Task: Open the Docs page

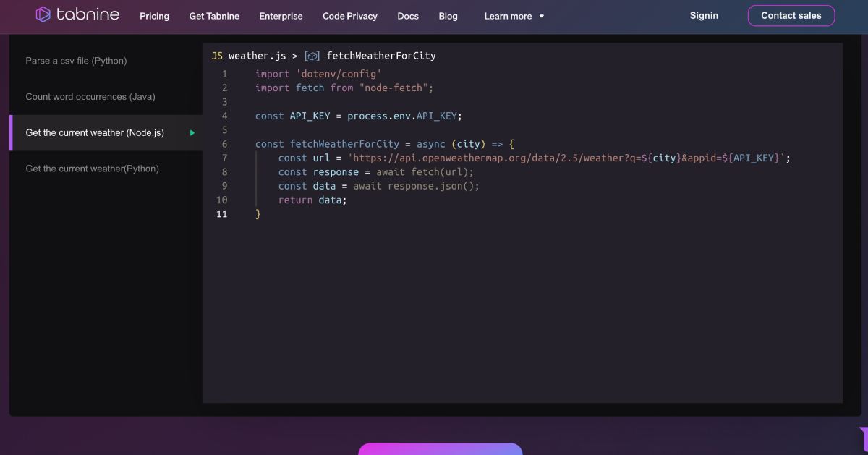Action: point(407,16)
